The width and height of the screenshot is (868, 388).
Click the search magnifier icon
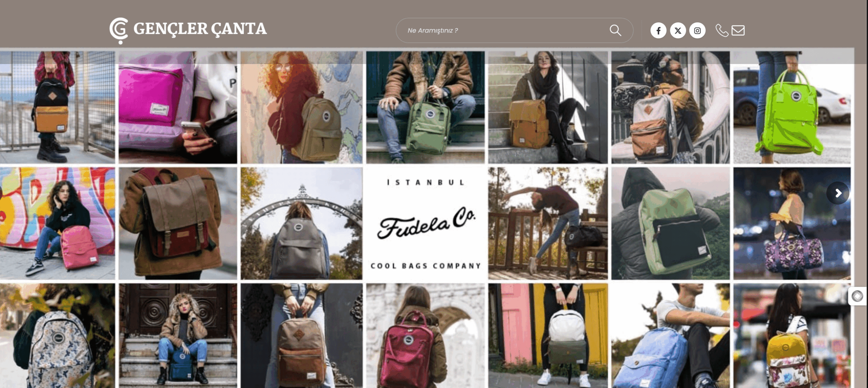pyautogui.click(x=615, y=30)
